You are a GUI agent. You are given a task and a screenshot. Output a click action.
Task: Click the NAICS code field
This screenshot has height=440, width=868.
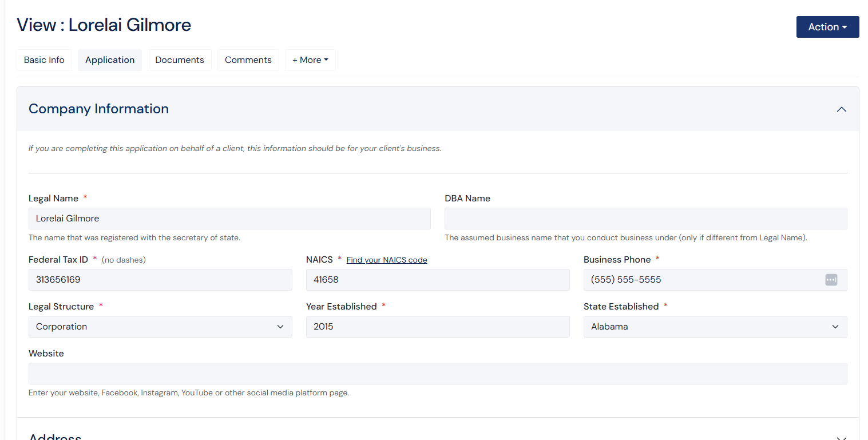point(438,280)
